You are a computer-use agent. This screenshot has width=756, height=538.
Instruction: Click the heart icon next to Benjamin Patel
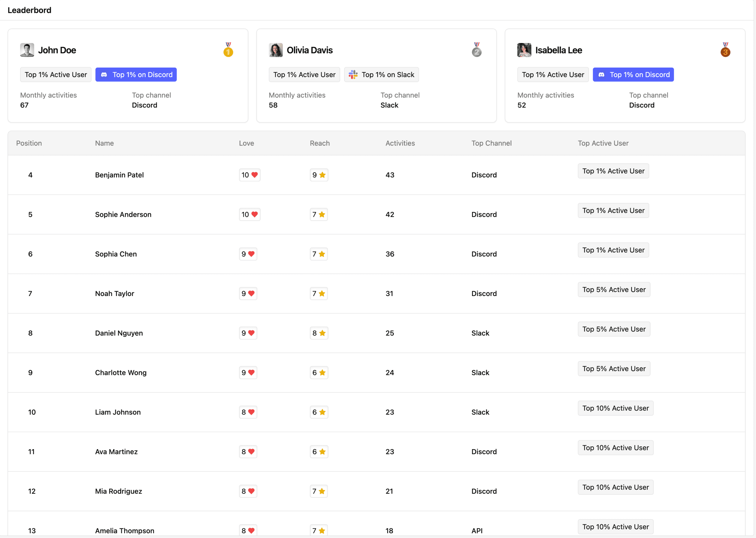pyautogui.click(x=254, y=175)
